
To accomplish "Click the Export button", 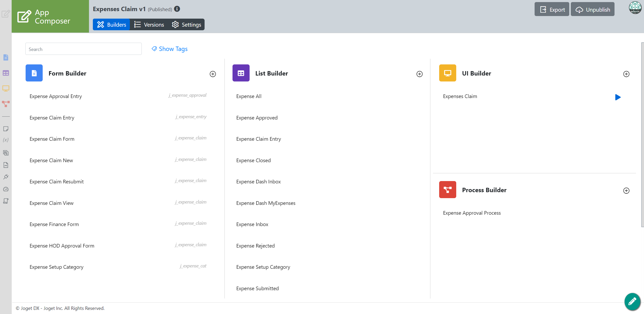I will (x=552, y=9).
